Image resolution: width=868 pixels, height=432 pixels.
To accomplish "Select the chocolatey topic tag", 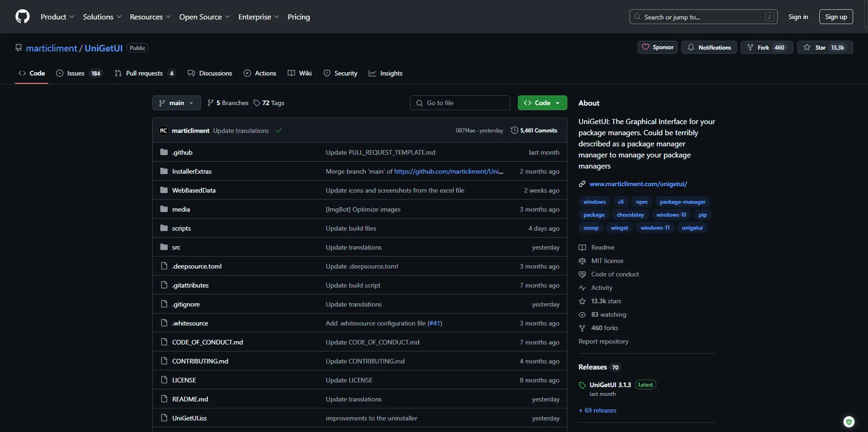I will pyautogui.click(x=630, y=215).
